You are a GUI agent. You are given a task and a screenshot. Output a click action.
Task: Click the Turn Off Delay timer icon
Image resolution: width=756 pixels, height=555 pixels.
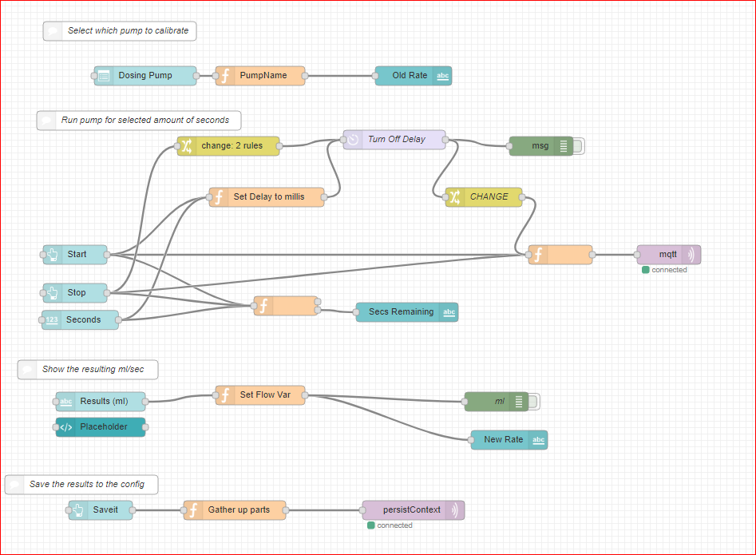tap(353, 140)
